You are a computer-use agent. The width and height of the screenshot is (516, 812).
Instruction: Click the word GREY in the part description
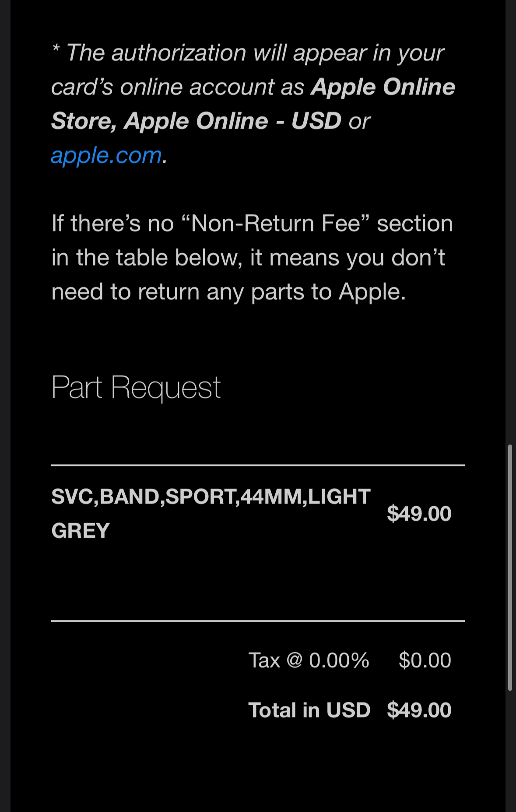81,531
